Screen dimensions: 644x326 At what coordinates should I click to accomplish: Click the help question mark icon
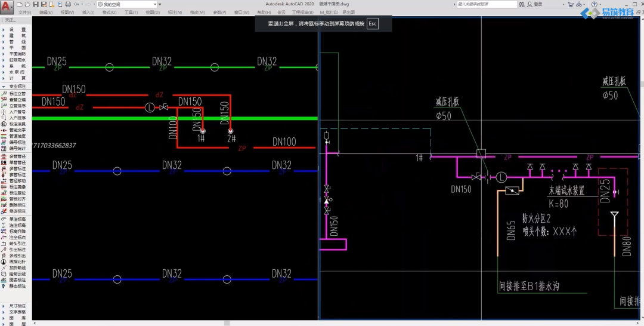tap(595, 4)
